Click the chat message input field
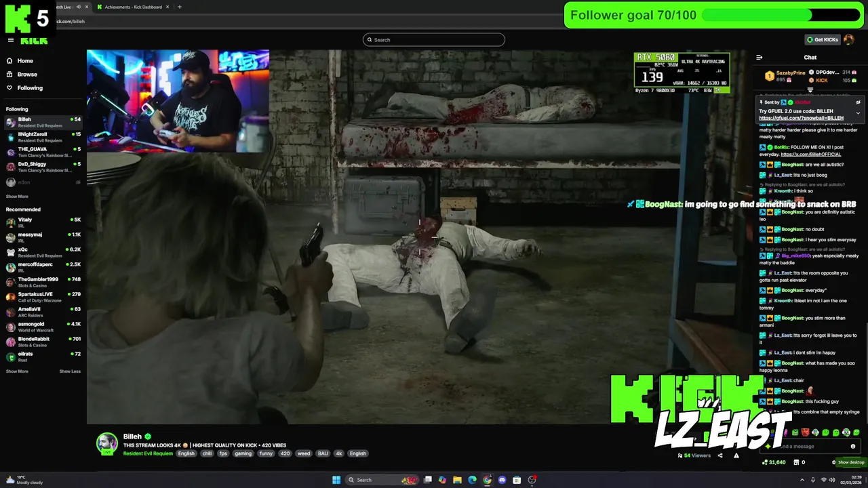The width and height of the screenshot is (868, 488). [810, 447]
